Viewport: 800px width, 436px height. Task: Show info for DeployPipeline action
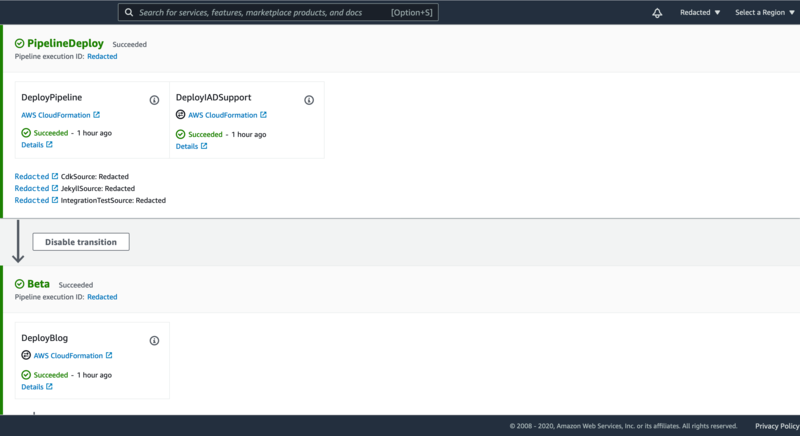154,100
